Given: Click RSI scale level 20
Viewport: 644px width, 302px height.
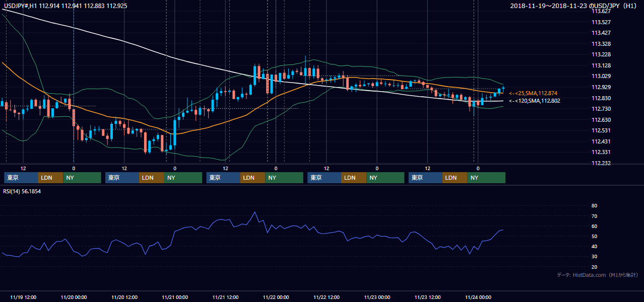Looking at the screenshot, I should point(594,267).
